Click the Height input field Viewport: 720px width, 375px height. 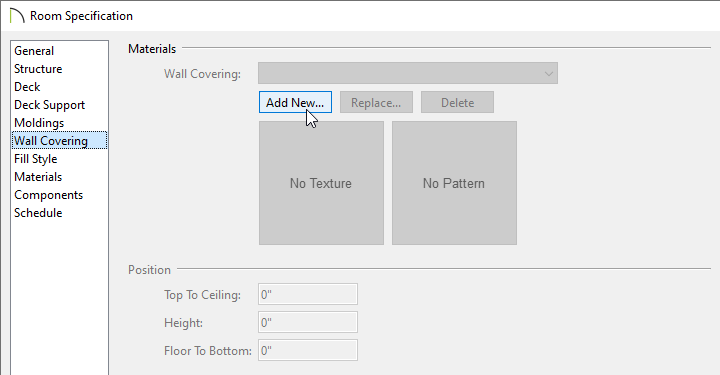(308, 322)
